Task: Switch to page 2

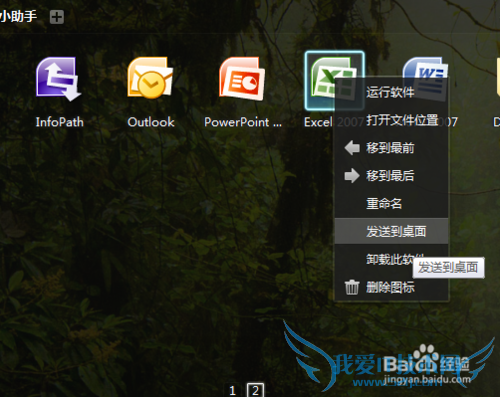Action: [255, 390]
